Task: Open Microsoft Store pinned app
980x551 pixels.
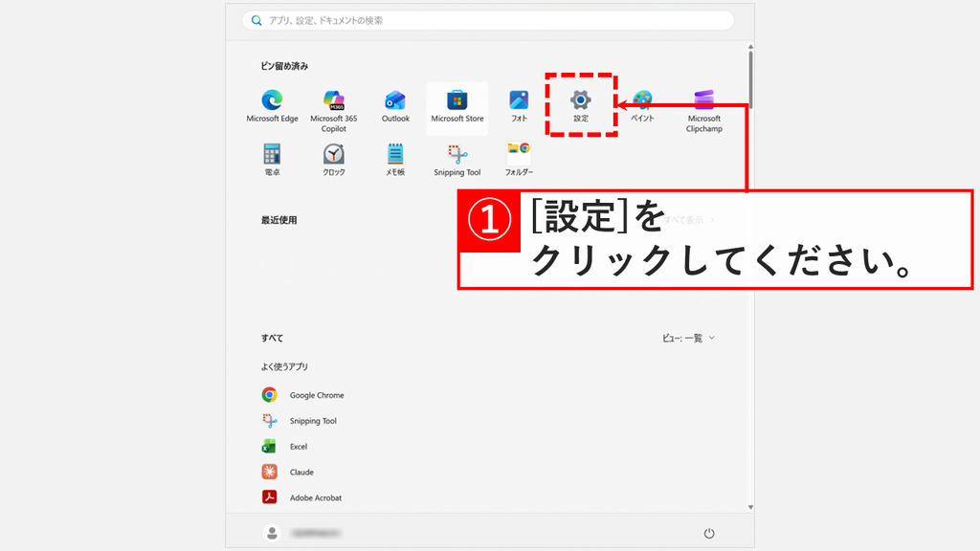Action: click(x=457, y=107)
